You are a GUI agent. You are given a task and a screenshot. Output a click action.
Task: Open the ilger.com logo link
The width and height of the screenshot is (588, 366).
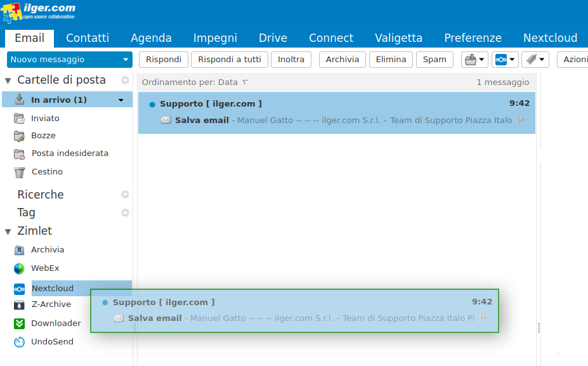click(38, 13)
